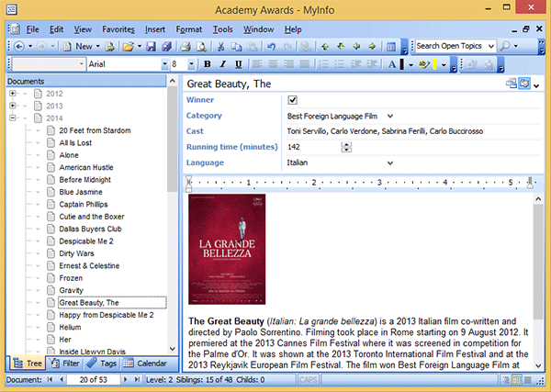Click the magnifier search icon
Viewport: 551px width, 392px height.
pyautogui.click(x=505, y=46)
